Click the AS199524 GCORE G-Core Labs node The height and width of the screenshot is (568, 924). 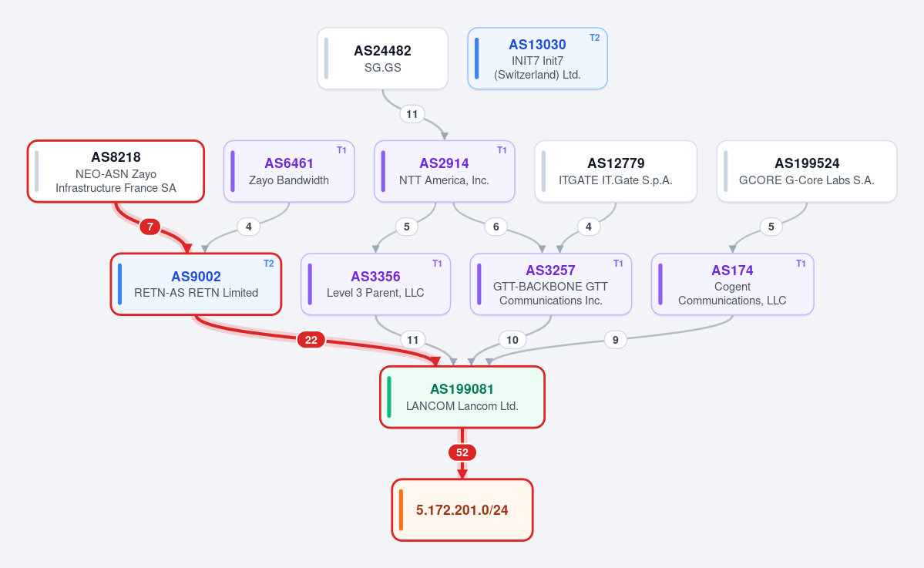click(807, 171)
